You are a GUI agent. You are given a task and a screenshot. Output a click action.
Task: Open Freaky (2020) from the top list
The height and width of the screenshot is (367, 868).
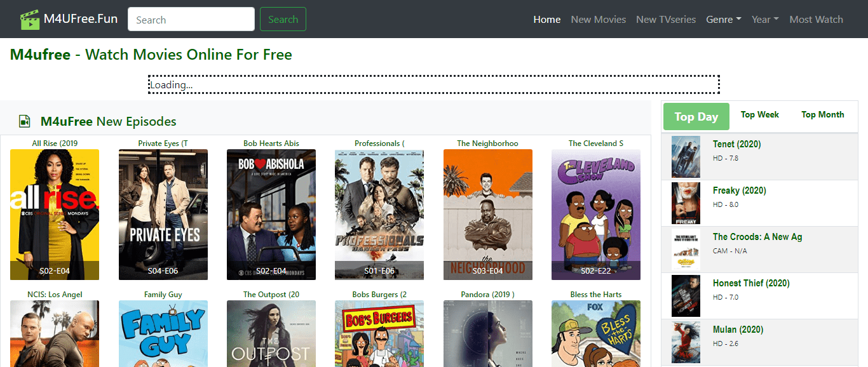point(739,190)
